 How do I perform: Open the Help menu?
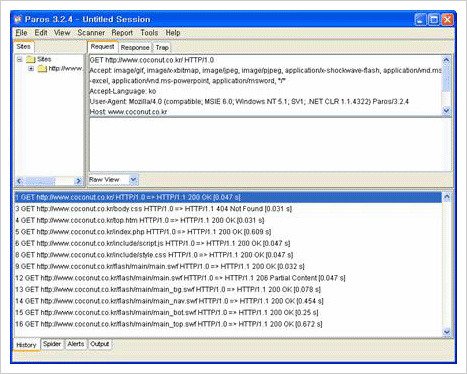(x=173, y=33)
